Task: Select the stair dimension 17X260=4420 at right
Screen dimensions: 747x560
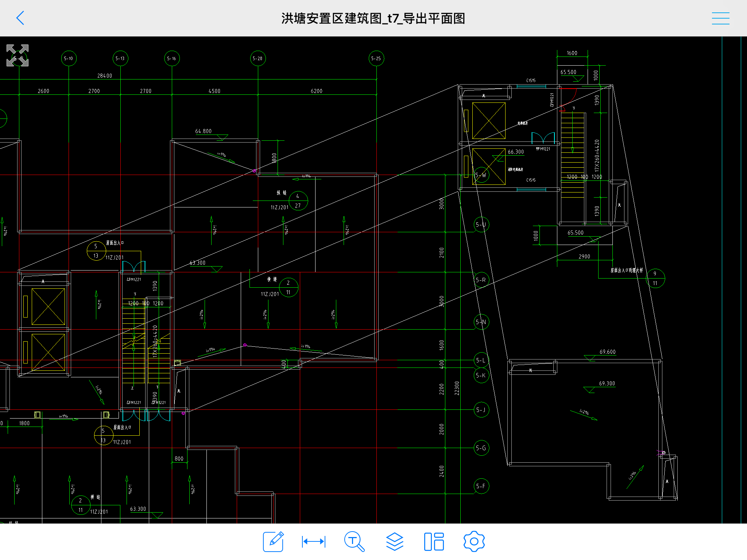Action: tap(597, 155)
